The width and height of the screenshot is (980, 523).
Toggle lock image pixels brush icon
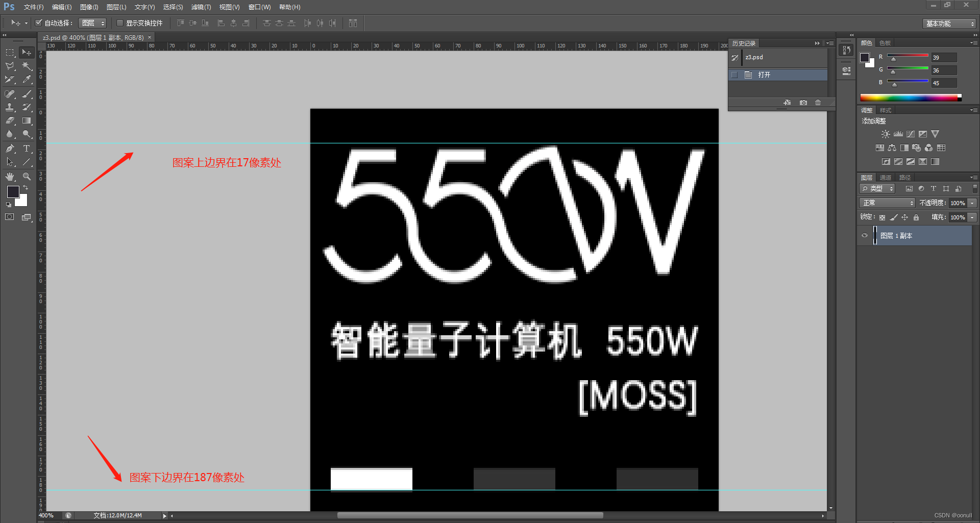894,217
